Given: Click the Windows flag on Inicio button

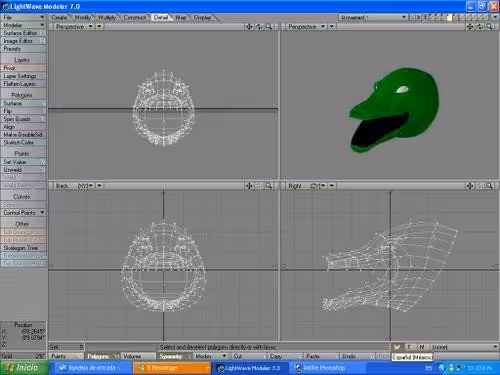Looking at the screenshot, I should pos(9,368).
